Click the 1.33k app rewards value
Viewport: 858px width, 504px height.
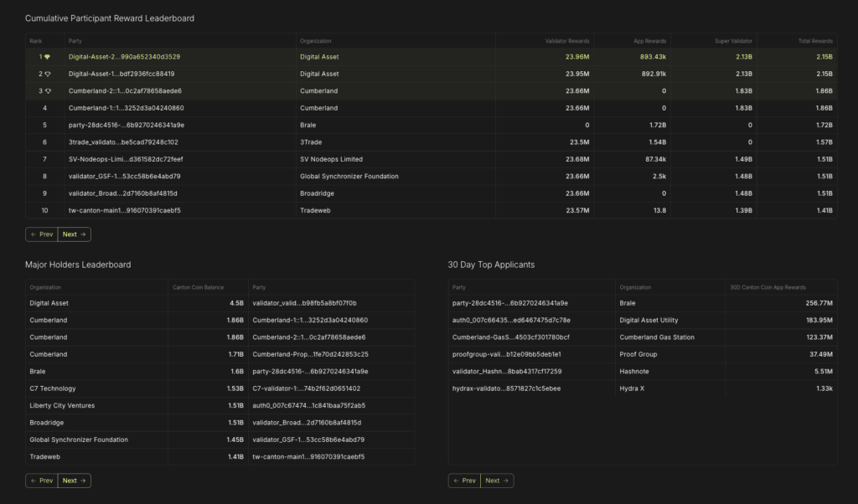click(824, 388)
